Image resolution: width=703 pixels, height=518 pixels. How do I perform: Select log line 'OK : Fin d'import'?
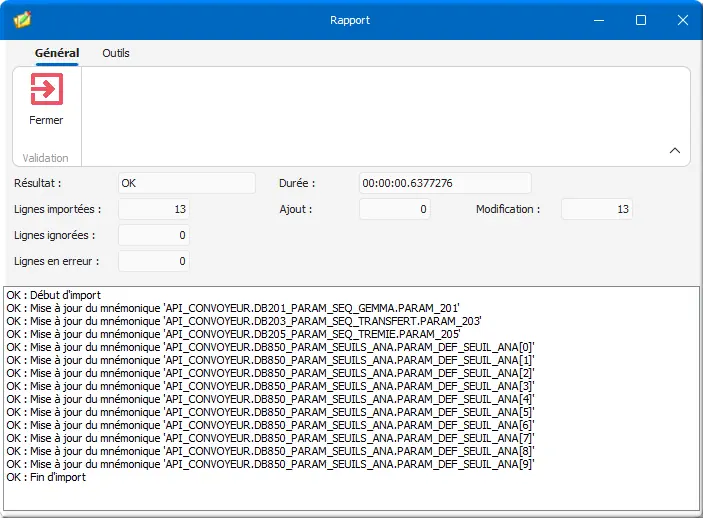tap(46, 477)
